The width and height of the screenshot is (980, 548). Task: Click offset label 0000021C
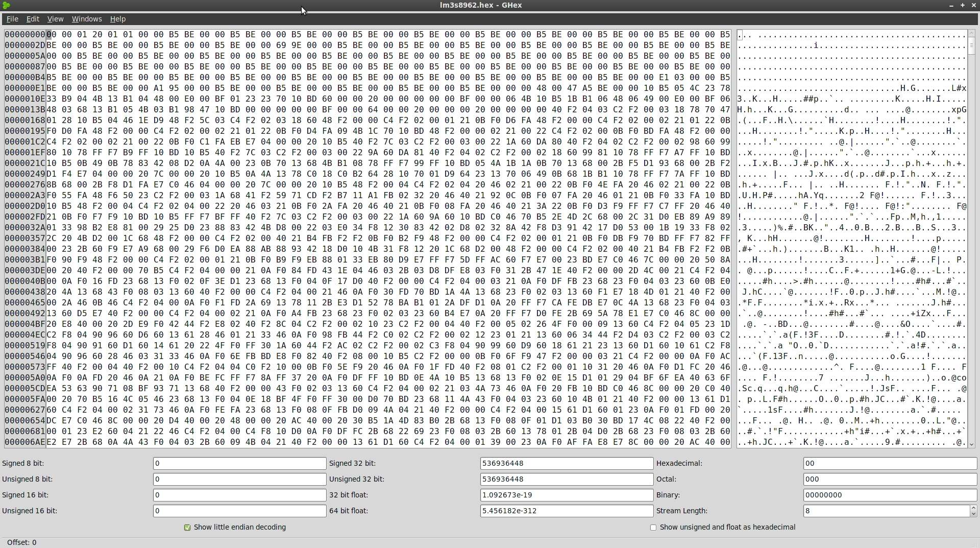25,163
